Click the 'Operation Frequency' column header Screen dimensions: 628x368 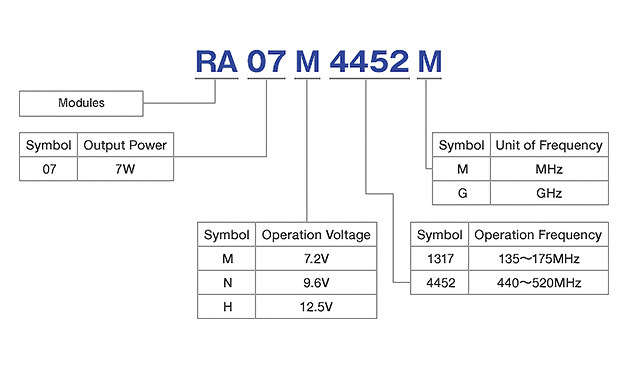[x=539, y=234]
